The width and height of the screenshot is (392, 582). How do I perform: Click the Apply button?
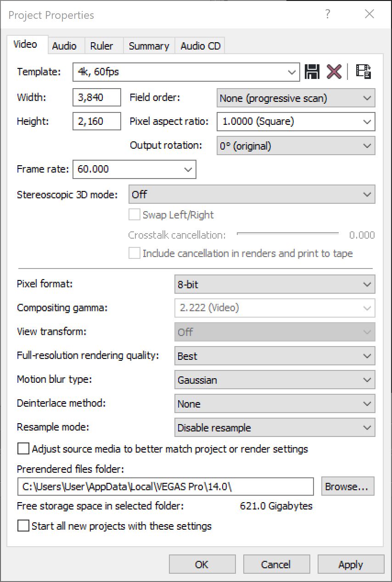point(351,565)
